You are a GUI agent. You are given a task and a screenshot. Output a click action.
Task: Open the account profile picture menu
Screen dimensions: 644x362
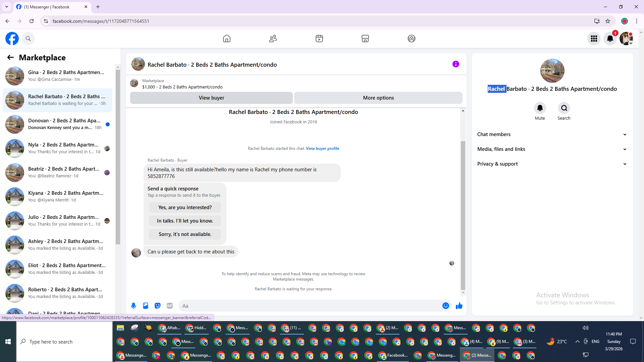[626, 39]
